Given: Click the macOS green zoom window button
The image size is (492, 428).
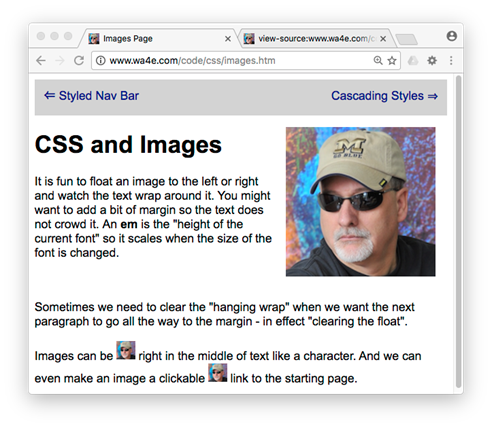Looking at the screenshot, I should click(x=68, y=36).
